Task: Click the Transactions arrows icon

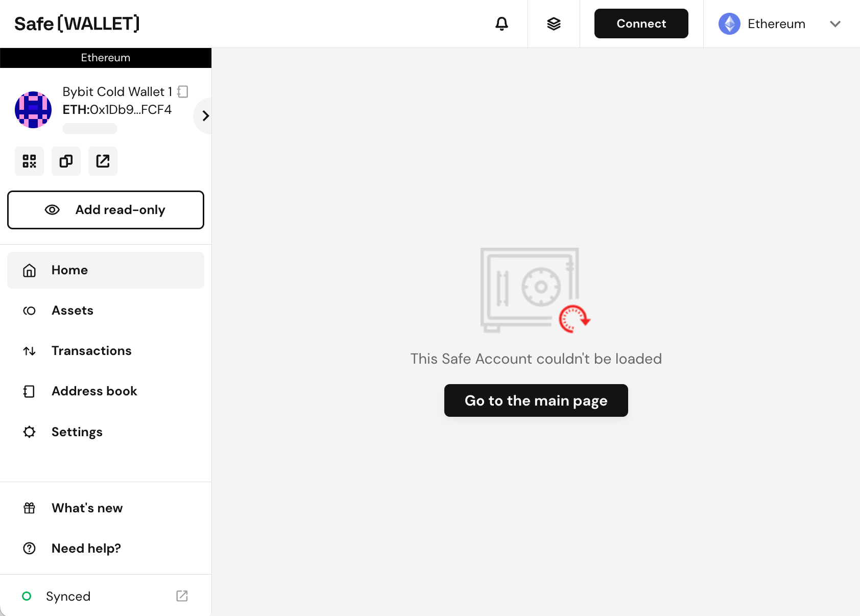Action: tap(30, 351)
